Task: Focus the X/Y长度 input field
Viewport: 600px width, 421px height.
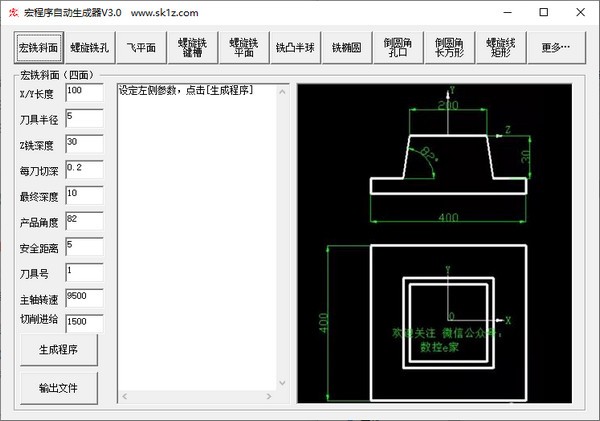Action: click(84, 93)
